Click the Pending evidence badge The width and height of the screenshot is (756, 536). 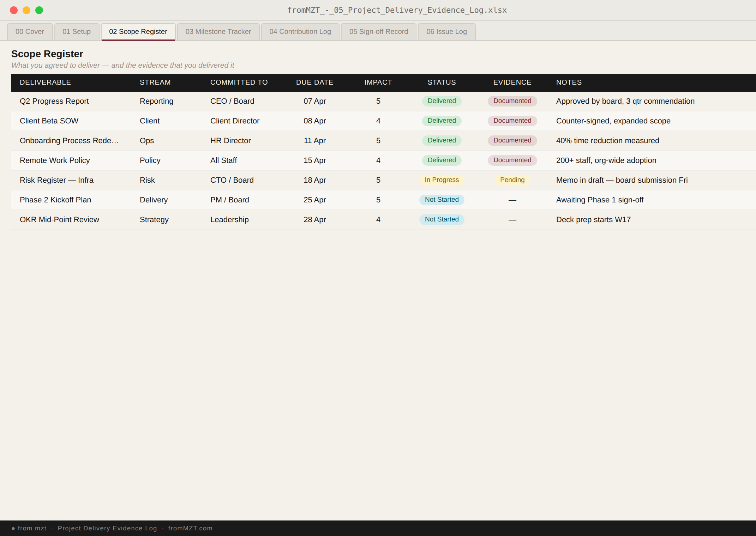[x=512, y=180]
